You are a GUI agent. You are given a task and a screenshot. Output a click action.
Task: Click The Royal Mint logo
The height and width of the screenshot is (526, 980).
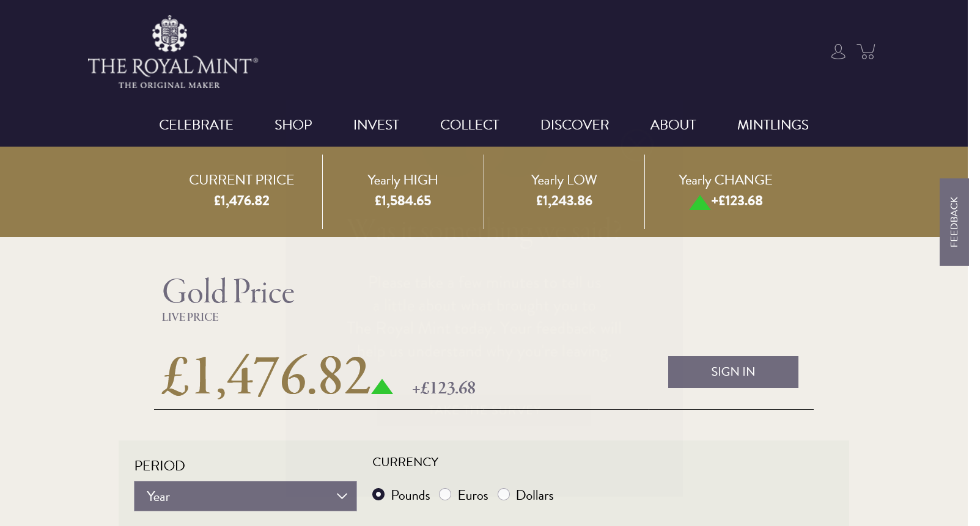pyautogui.click(x=172, y=53)
